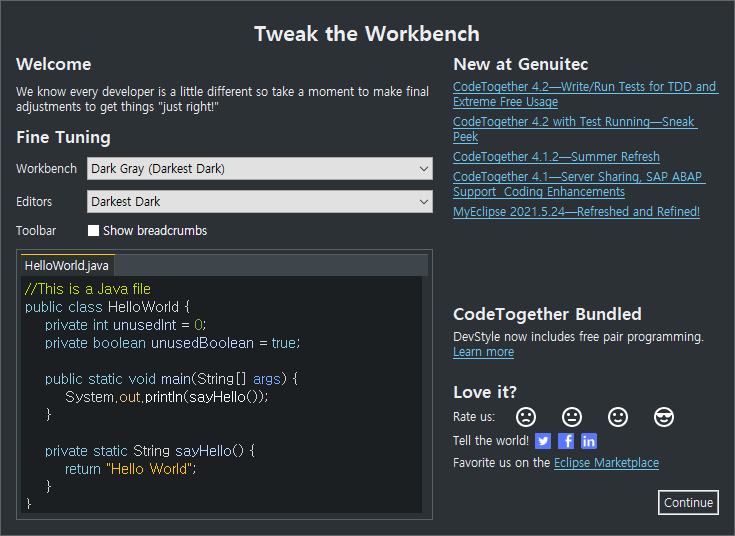Share on LinkedIn icon
This screenshot has width=735, height=536.
pyautogui.click(x=589, y=441)
